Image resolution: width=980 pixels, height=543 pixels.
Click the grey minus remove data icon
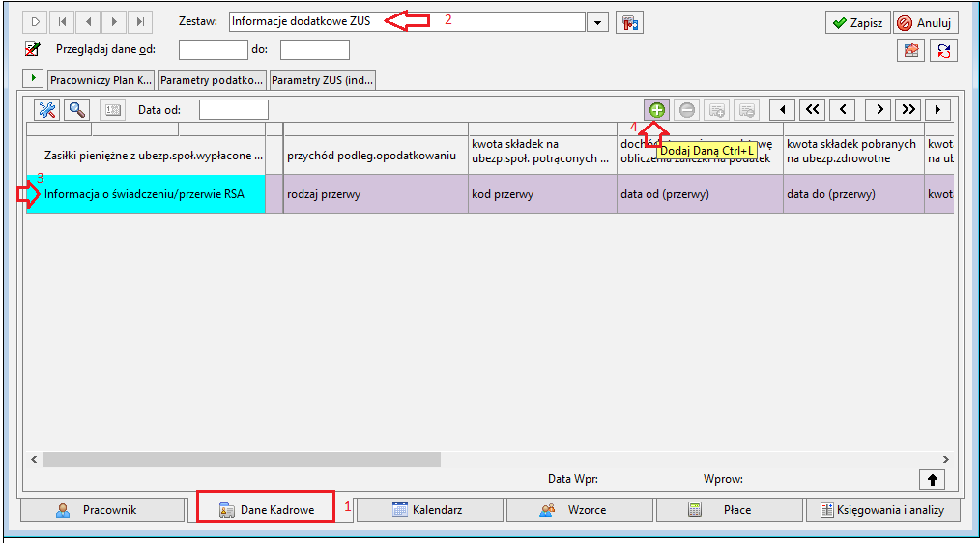pos(686,110)
